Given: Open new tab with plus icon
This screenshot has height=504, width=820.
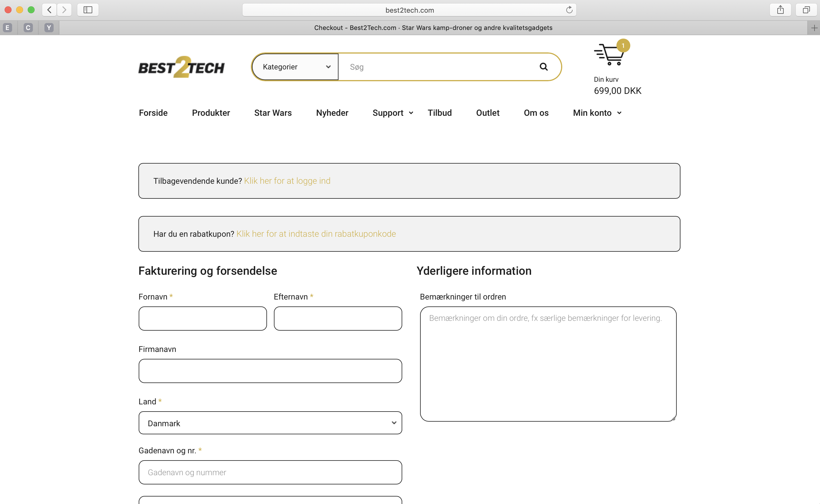Looking at the screenshot, I should (814, 28).
